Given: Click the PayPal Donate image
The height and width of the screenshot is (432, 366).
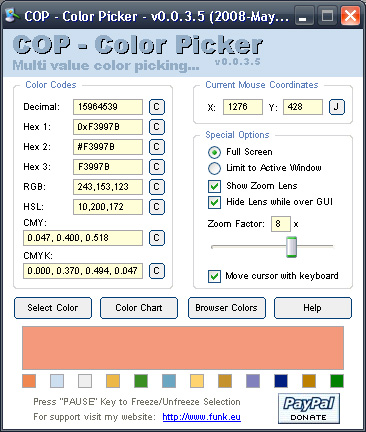Looking at the screenshot, I should pos(309,408).
